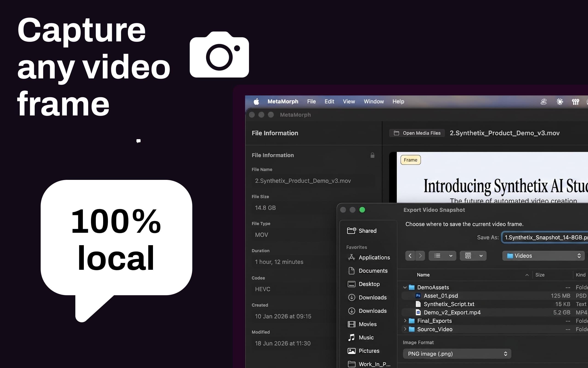The width and height of the screenshot is (588, 368).
Task: Click the Photoshop icon of Asset_01.psd
Action: (x=418, y=296)
